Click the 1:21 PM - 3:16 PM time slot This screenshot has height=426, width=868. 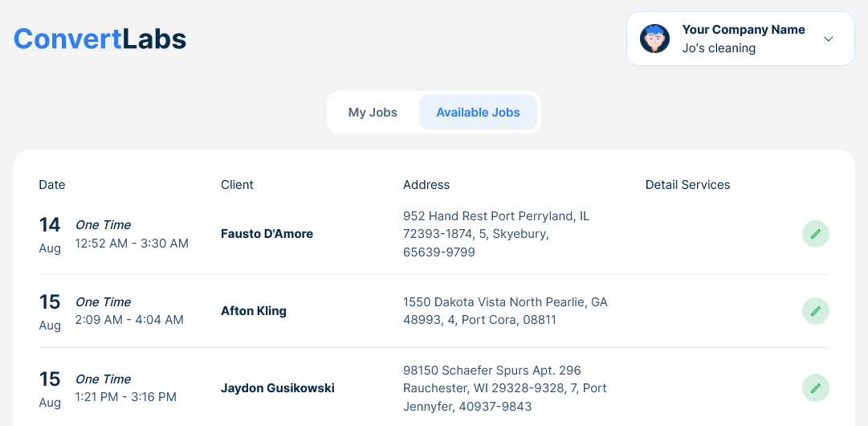pyautogui.click(x=125, y=396)
